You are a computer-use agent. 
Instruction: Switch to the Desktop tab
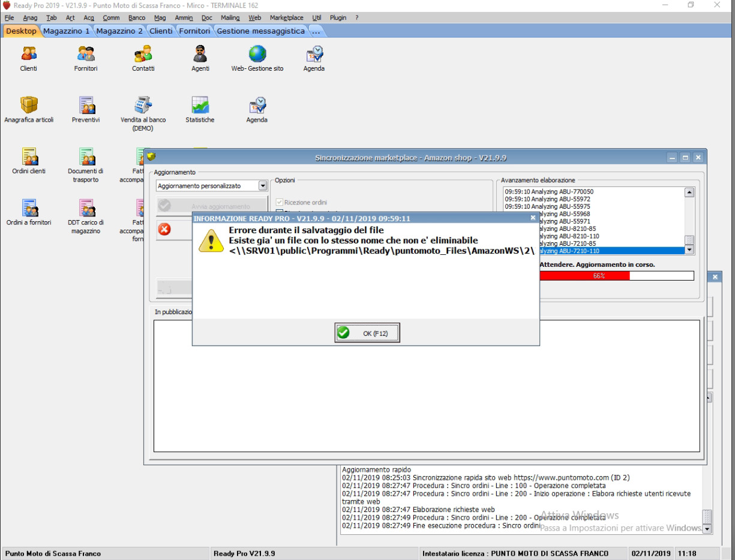[x=22, y=31]
